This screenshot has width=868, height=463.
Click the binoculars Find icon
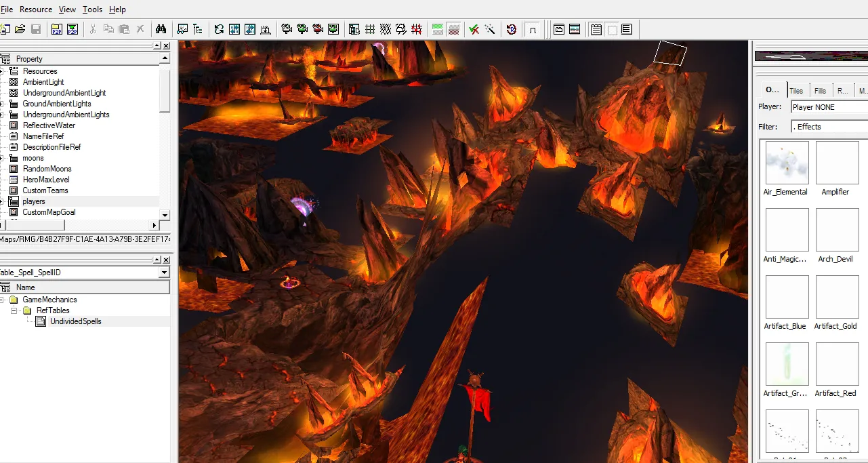click(161, 29)
